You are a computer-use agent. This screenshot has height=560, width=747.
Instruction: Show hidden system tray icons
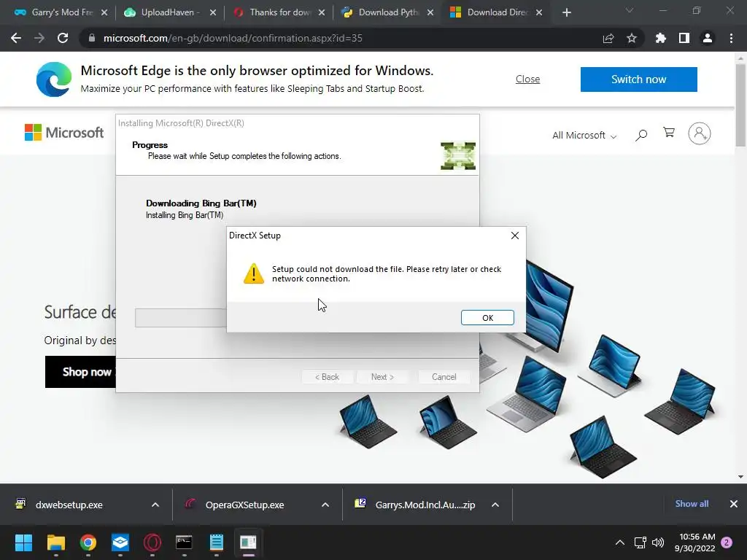(x=620, y=542)
